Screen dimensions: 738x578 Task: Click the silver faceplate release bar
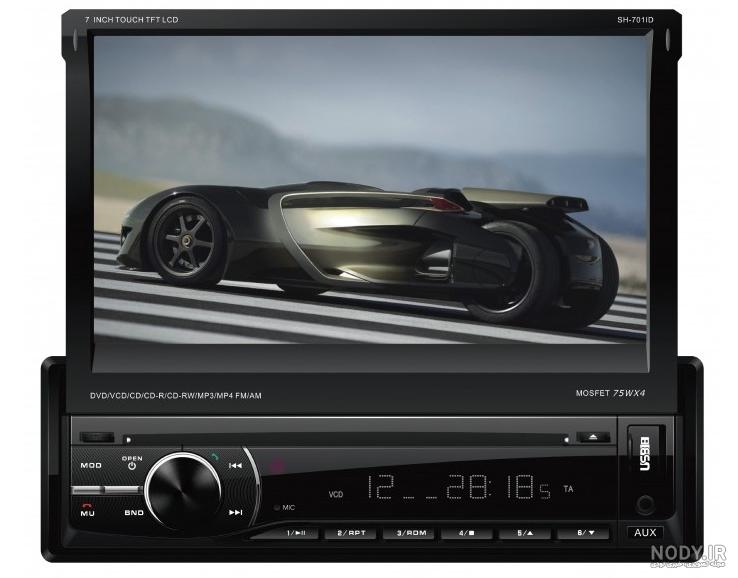[106, 490]
